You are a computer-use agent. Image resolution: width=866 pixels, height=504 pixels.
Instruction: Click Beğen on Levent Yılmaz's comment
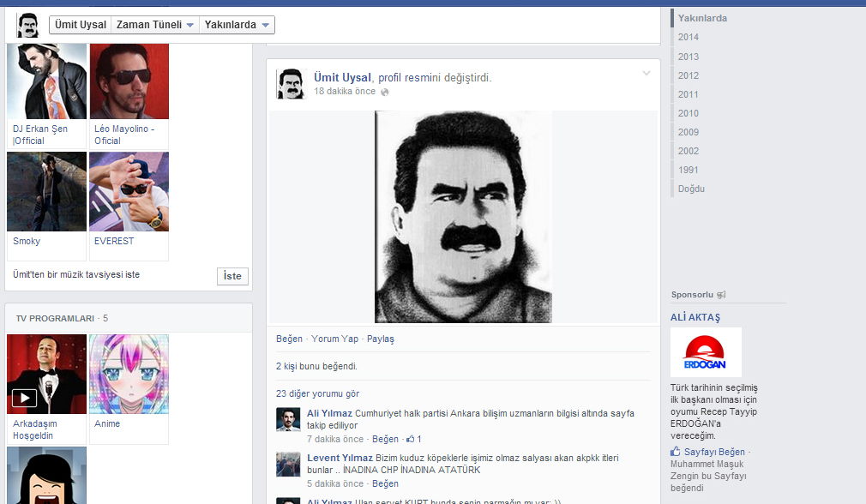[385, 484]
